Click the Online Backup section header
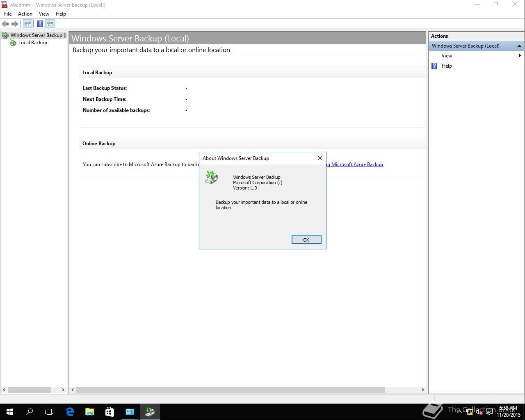The height and width of the screenshot is (420, 525). click(x=99, y=144)
